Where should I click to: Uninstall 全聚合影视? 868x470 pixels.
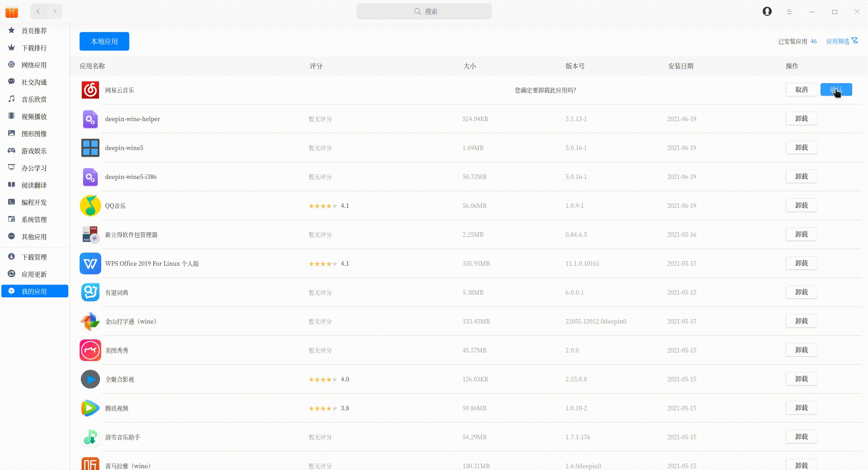(x=802, y=379)
